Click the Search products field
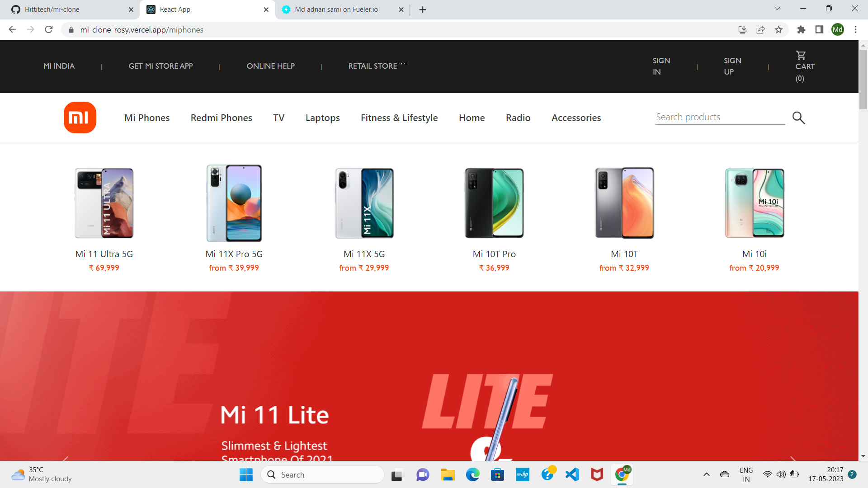The height and width of the screenshot is (488, 868). (x=719, y=117)
